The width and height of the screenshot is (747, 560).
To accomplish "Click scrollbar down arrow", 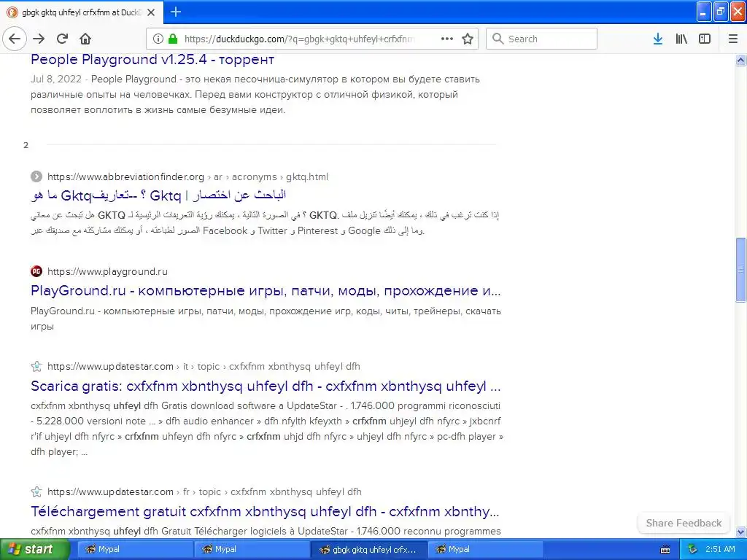I will click(740, 532).
